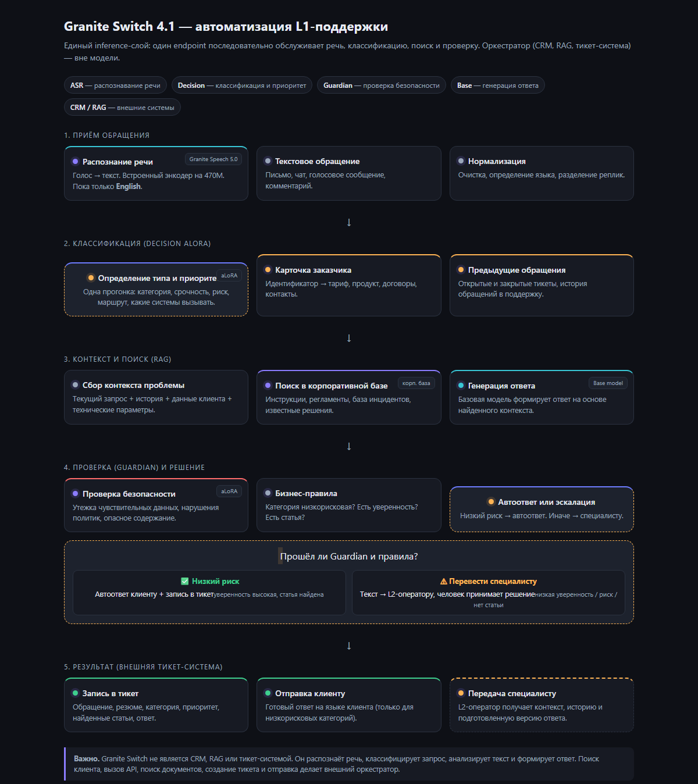The width and height of the screenshot is (698, 784).
Task: Select the CRM / RAG legend chip
Action: click(122, 108)
